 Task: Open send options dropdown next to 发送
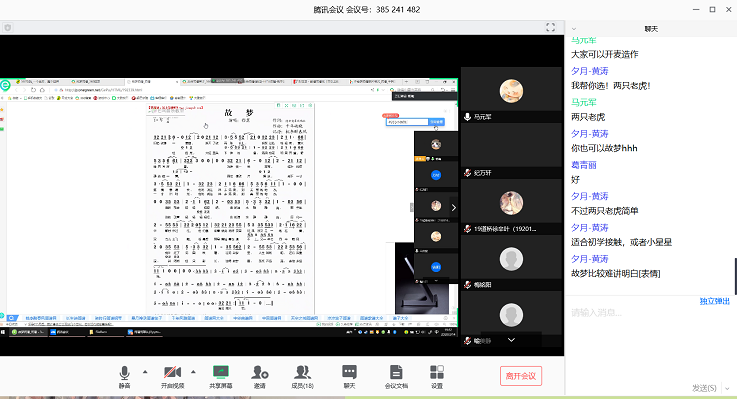click(x=728, y=388)
